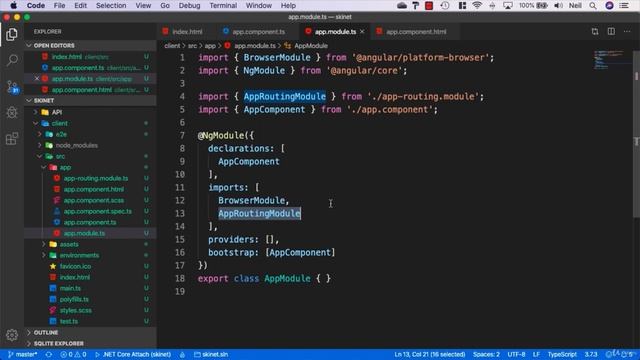Open errors and warnings count in status bar
640x360 pixels.
[x=73, y=354]
